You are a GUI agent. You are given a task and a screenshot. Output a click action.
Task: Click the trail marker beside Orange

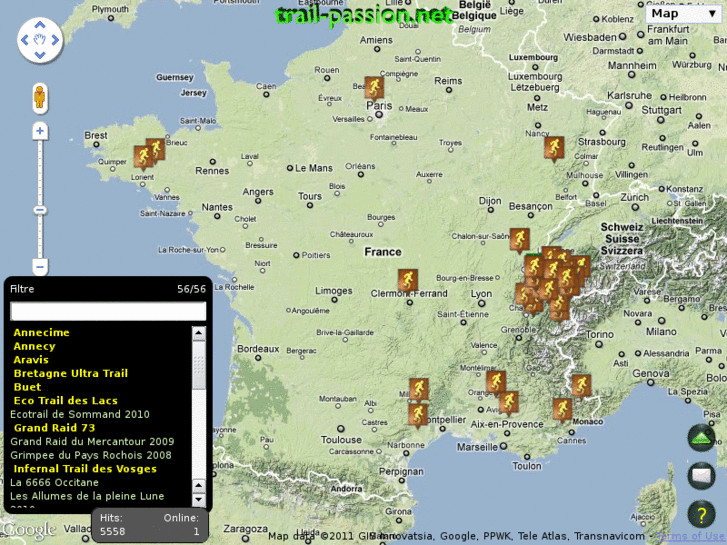click(496, 383)
